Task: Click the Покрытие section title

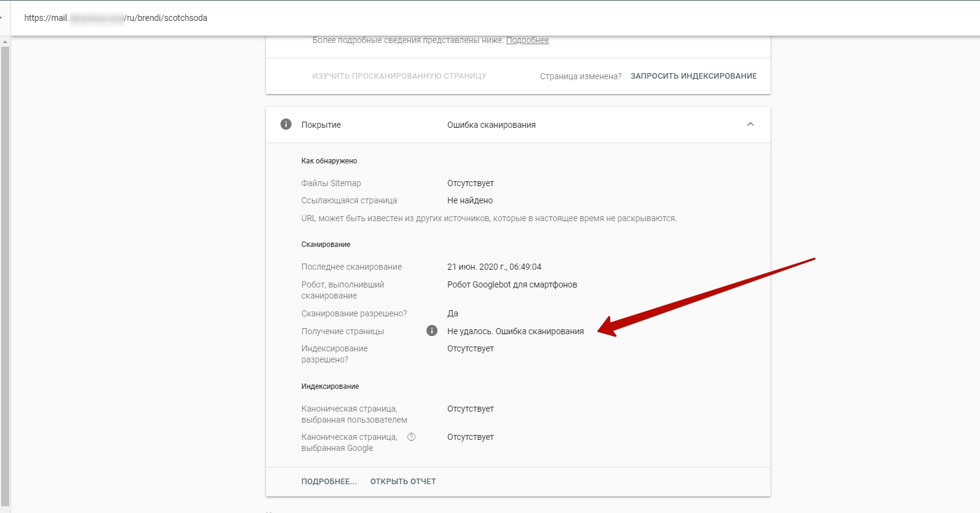Action: pyautogui.click(x=321, y=125)
